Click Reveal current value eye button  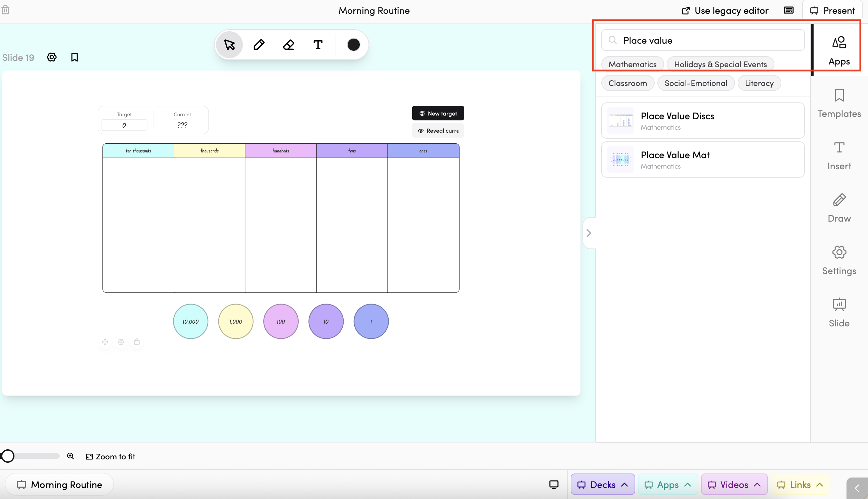[x=438, y=131]
